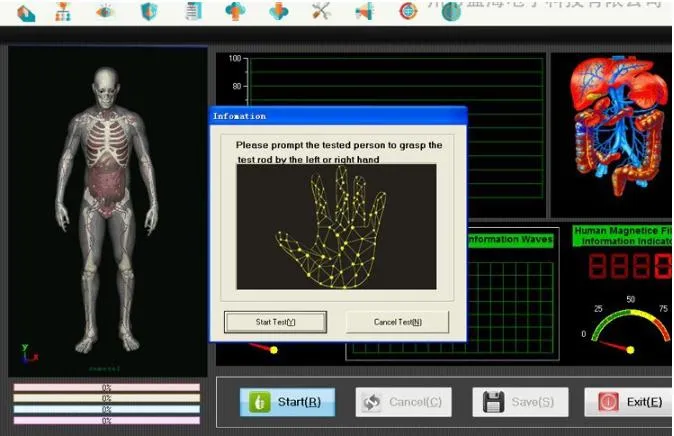The height and width of the screenshot is (436, 674).
Task: Click the red lifebuoy help icon
Action: 408,12
